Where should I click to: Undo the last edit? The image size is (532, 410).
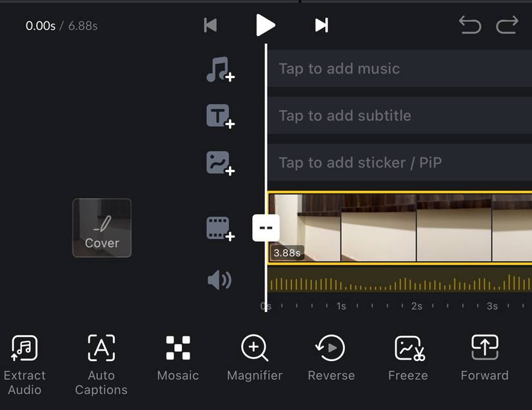click(x=470, y=25)
